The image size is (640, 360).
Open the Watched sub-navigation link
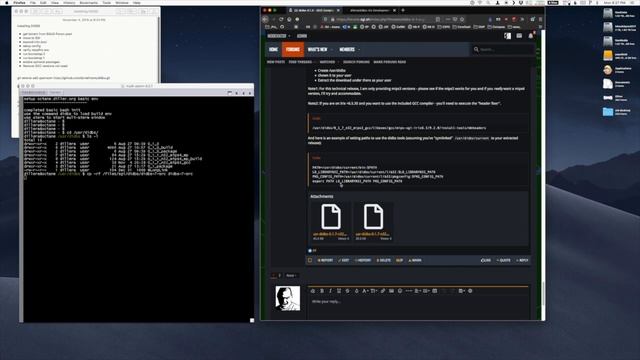coord(327,62)
